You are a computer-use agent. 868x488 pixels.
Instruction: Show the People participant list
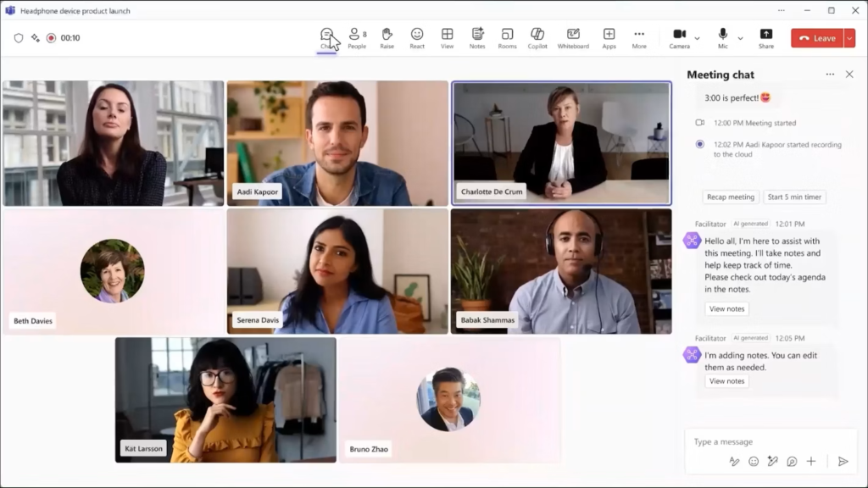357,38
